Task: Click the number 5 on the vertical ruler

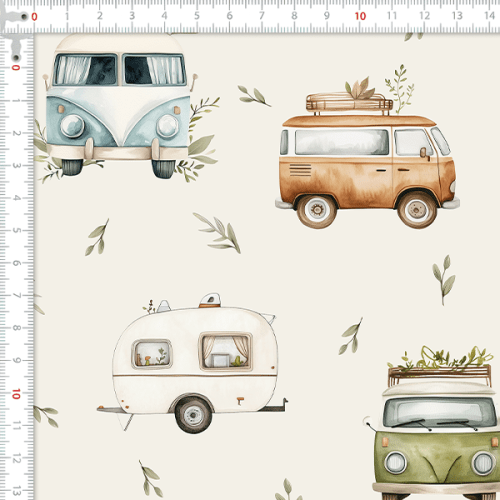Action: (x=16, y=230)
